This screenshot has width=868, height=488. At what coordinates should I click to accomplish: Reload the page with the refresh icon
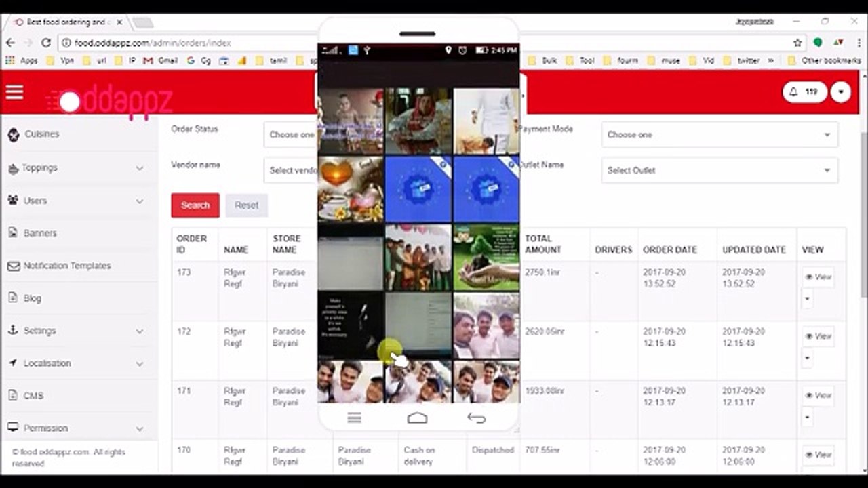46,43
